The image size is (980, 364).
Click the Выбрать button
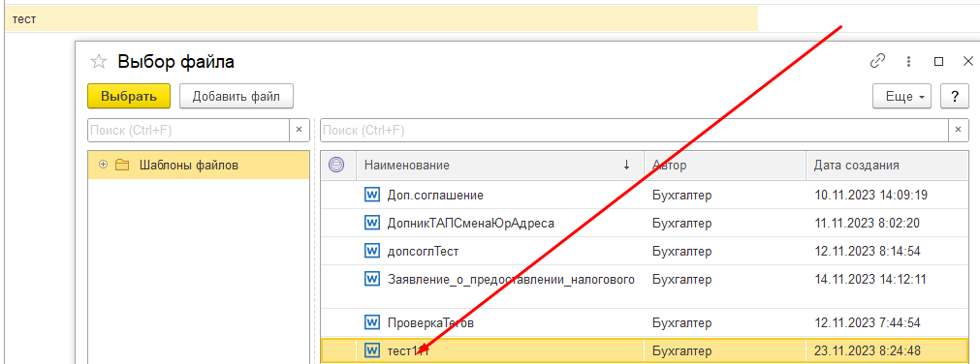pos(129,96)
